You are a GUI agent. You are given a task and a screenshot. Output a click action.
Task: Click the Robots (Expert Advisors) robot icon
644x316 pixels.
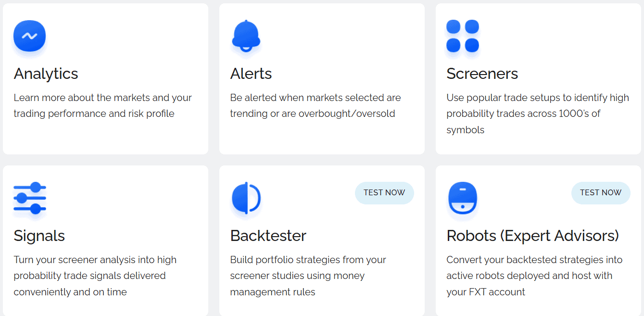click(x=462, y=198)
